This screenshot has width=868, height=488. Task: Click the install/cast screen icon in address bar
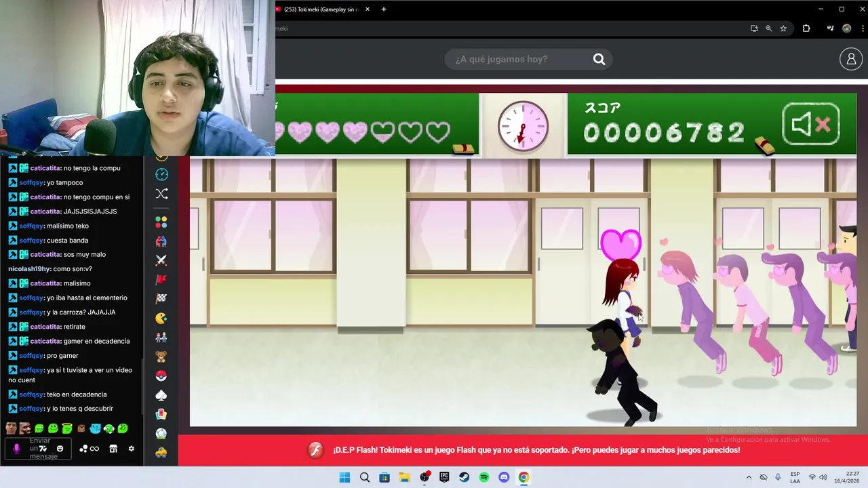tap(754, 28)
